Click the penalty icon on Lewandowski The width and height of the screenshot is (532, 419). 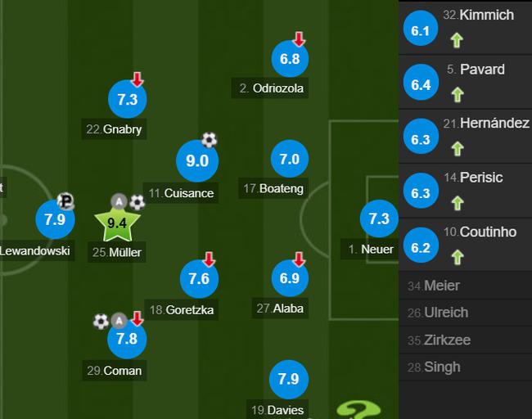point(65,200)
